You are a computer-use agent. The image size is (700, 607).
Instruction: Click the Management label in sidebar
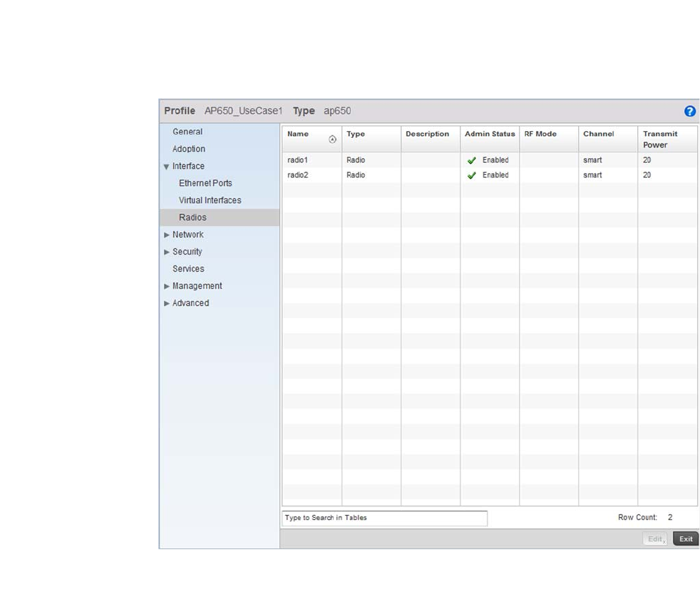(x=197, y=286)
